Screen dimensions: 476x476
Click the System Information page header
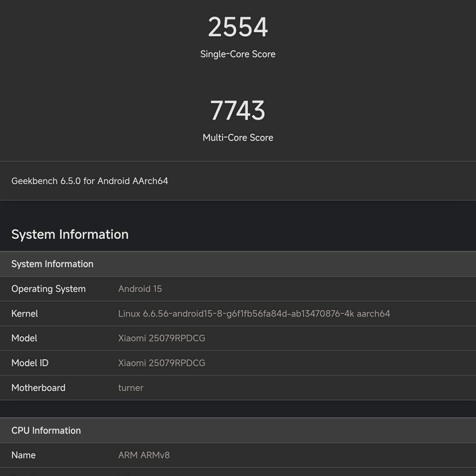click(70, 234)
